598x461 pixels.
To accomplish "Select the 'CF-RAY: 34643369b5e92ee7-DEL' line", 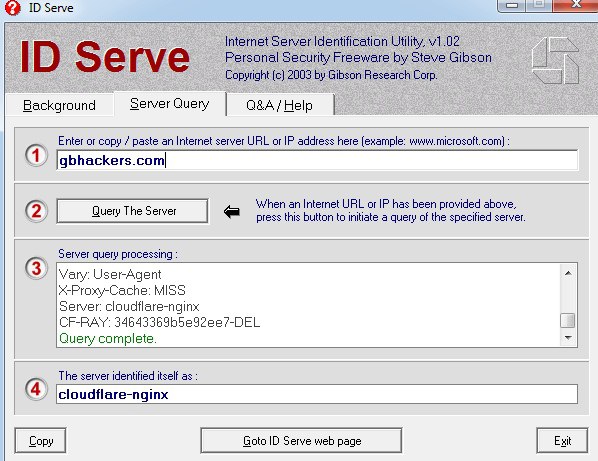I will tap(159, 322).
